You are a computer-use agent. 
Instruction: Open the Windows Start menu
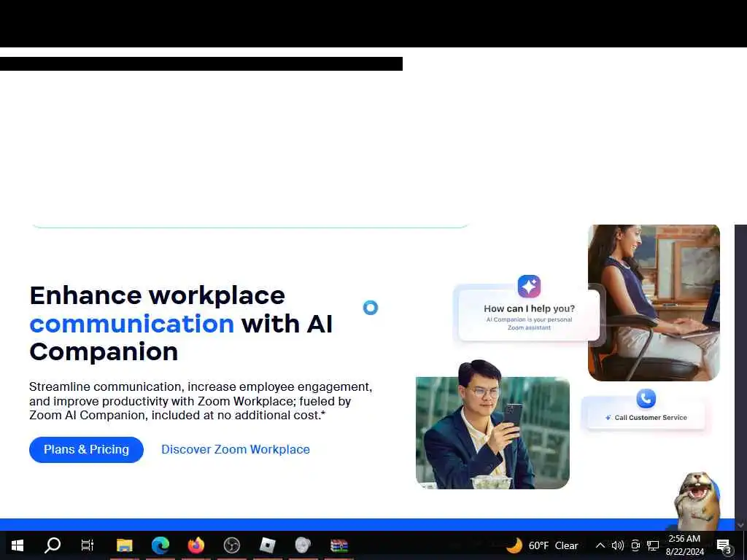(x=18, y=545)
